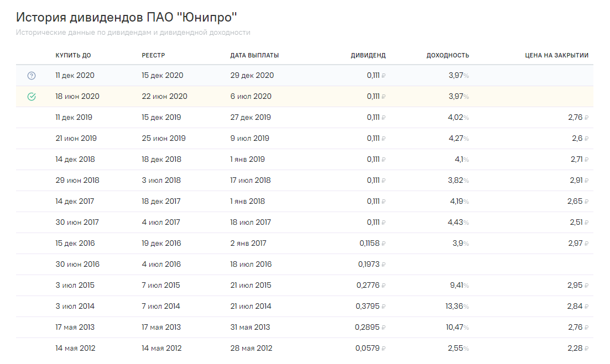This screenshot has width=610, height=364.
Task: Click the КУПИТЬ ДО column header
Action: coord(73,55)
